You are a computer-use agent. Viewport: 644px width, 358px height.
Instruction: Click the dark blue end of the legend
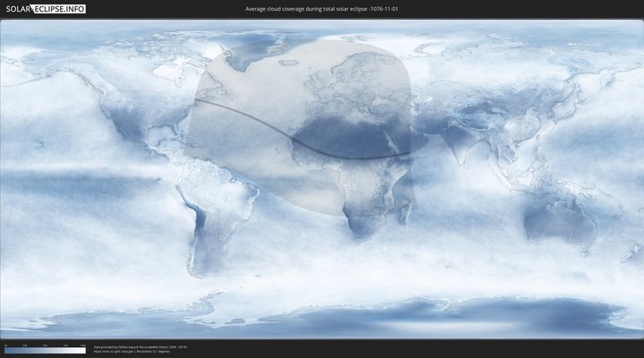tap(7, 350)
